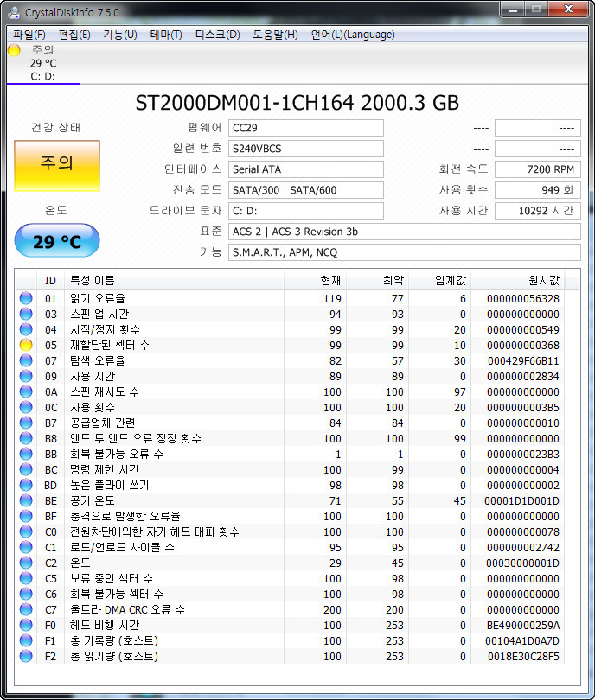Click the blue status icon for ID B7

[x=26, y=423]
